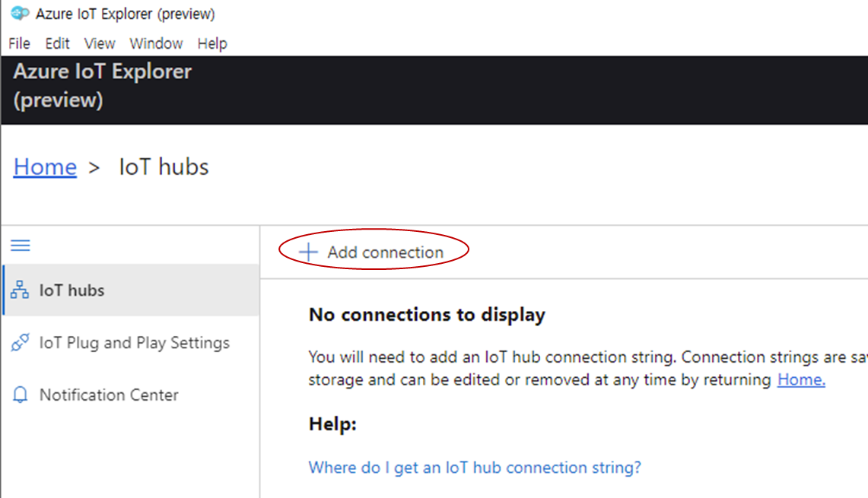Open the Notification Center sidebar label
This screenshot has height=498, width=868.
tap(109, 395)
